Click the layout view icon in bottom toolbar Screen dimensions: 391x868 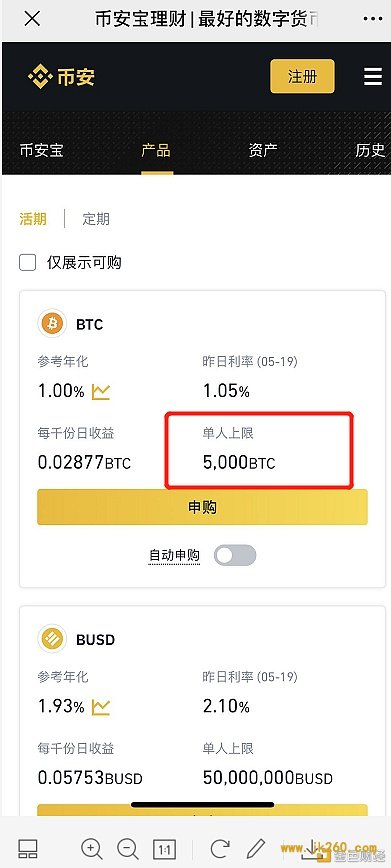[28, 849]
